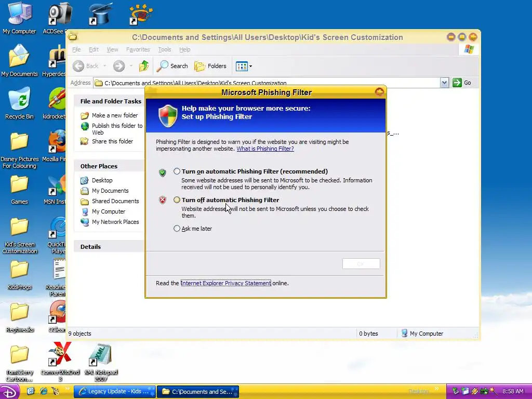
Task: Click Make a new folder task
Action: [115, 115]
